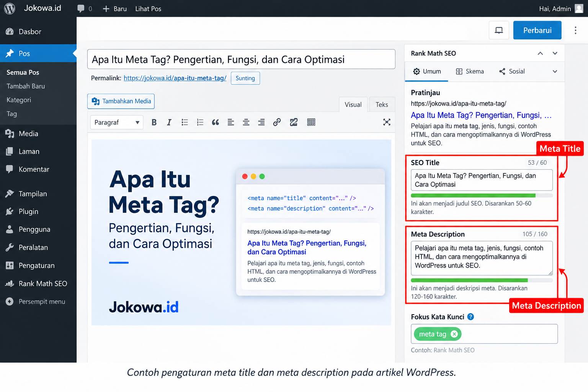Expand more Rank Math tabs chevron
The width and height of the screenshot is (588, 392).
coord(555,72)
